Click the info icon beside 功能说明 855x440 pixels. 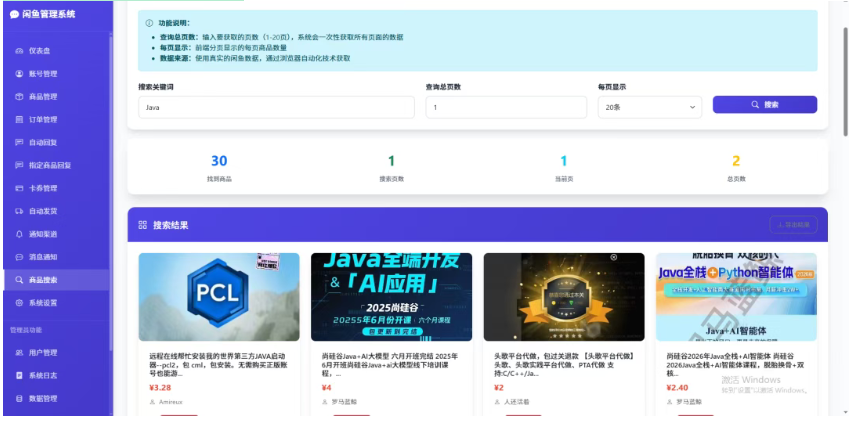click(x=149, y=23)
